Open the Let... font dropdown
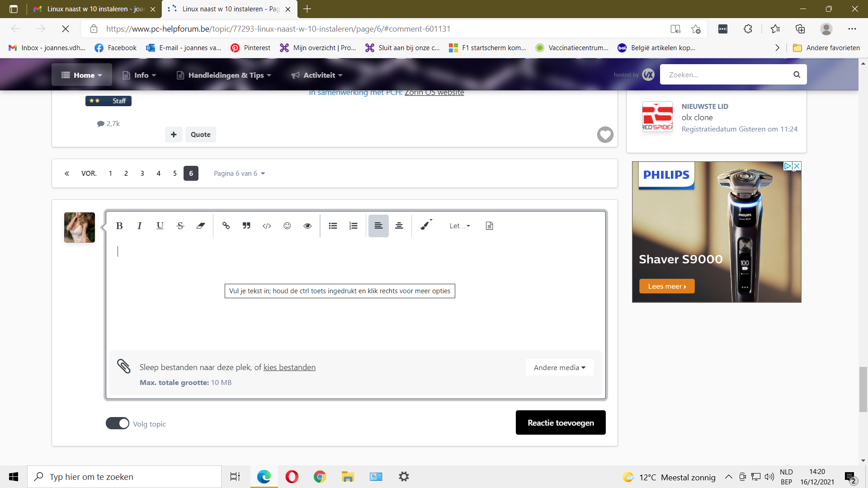 tap(460, 226)
